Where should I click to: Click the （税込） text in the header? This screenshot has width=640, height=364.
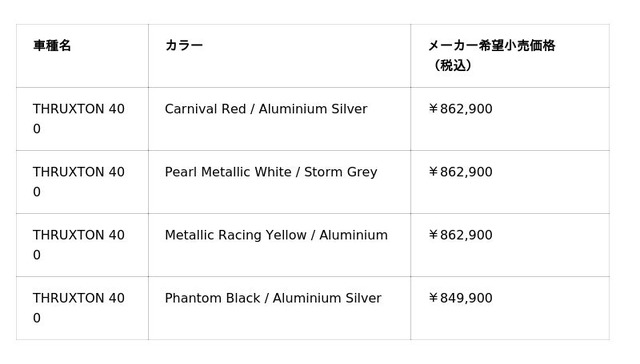click(452, 65)
